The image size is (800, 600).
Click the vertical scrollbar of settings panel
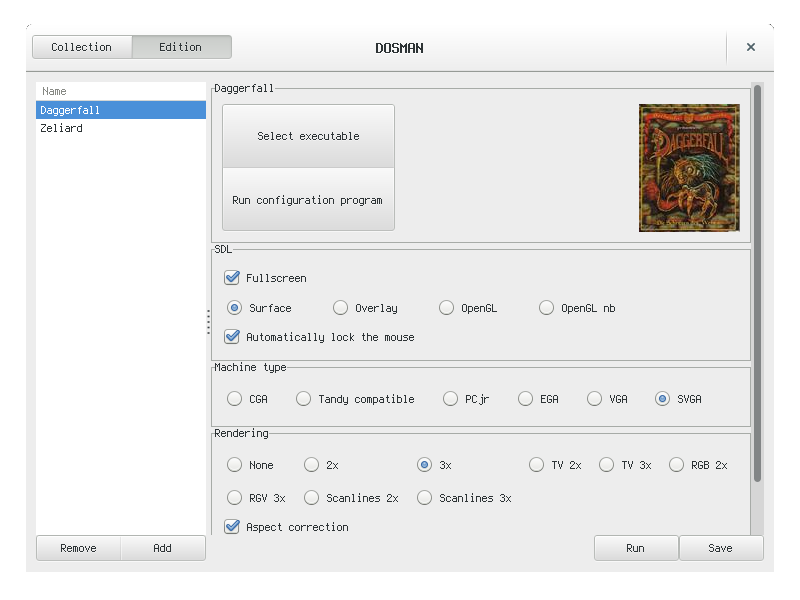[758, 283]
